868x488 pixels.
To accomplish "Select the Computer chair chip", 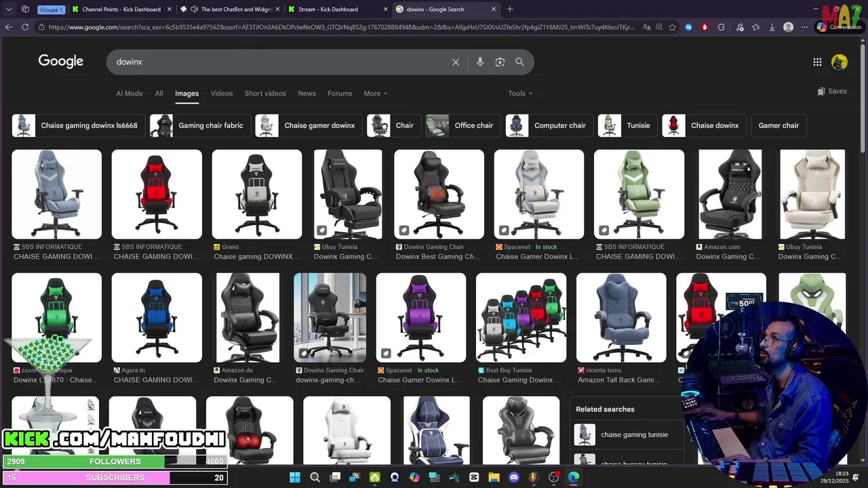I will 549,125.
